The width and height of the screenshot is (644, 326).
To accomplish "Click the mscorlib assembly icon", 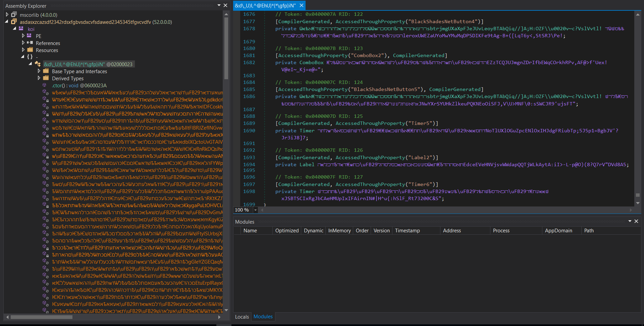I will [14, 15].
